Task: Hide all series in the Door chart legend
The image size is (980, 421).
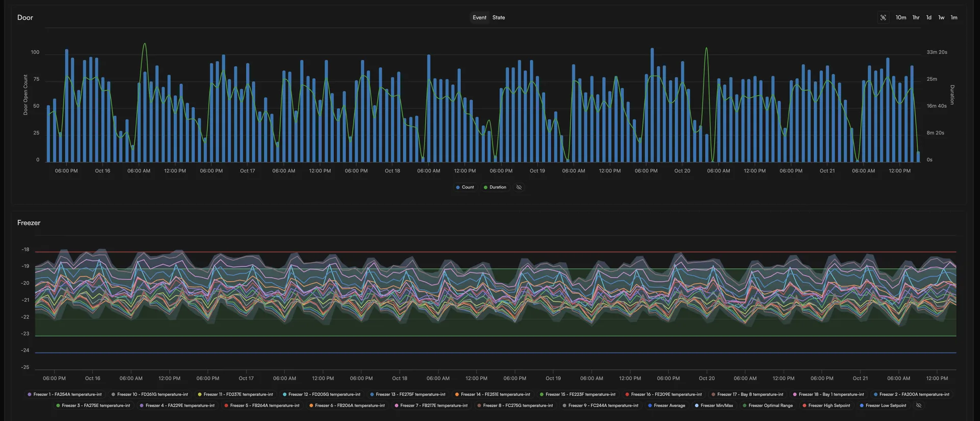Action: 519,188
